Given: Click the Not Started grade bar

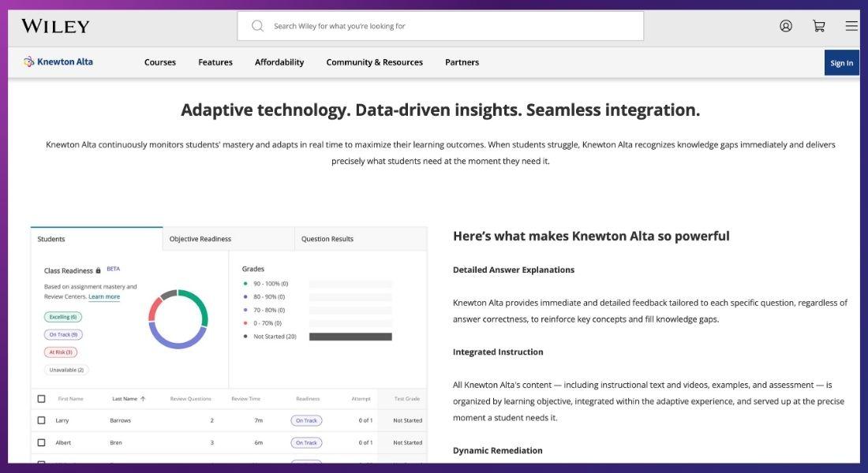Looking at the screenshot, I should [350, 337].
